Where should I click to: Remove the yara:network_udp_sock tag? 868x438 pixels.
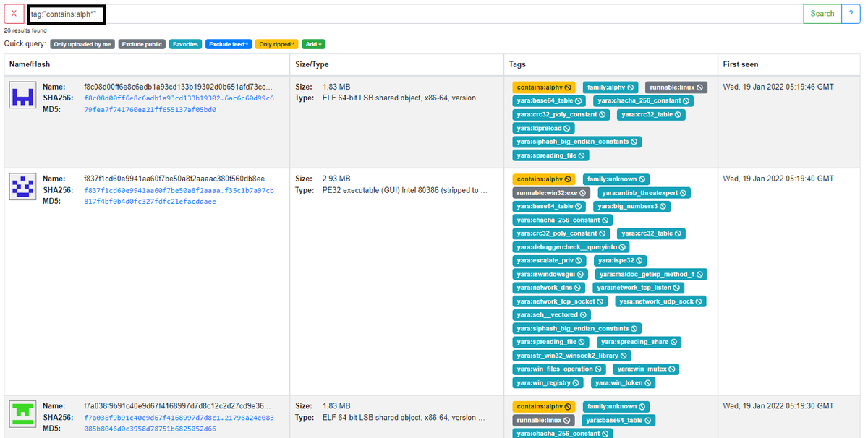point(700,301)
